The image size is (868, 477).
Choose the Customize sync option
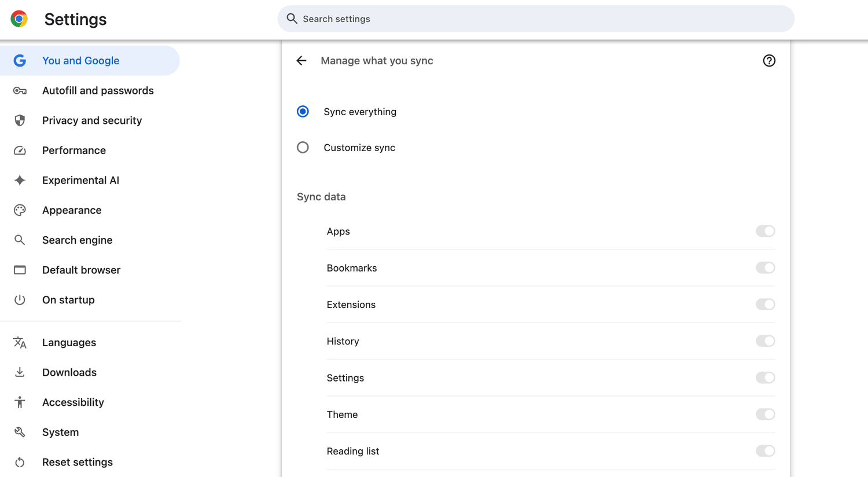pos(303,148)
